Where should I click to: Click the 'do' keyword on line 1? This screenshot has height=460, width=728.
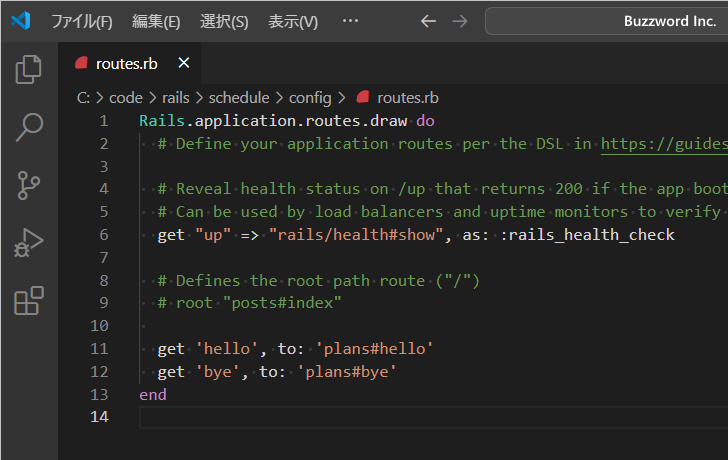point(425,121)
